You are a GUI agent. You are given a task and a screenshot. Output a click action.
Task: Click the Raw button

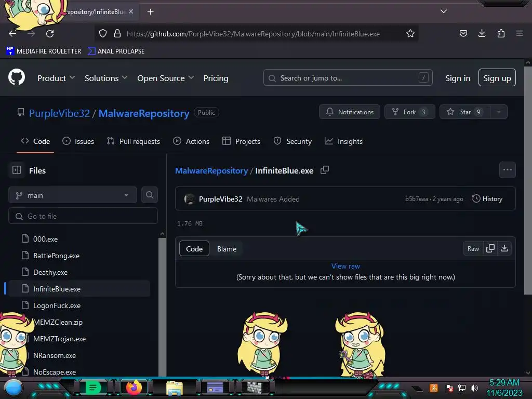pos(473,249)
